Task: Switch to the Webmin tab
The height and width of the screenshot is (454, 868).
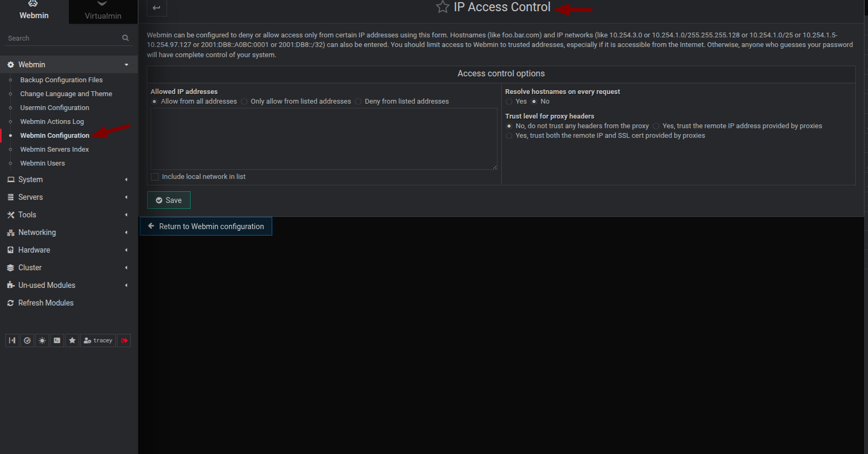Action: (34, 11)
